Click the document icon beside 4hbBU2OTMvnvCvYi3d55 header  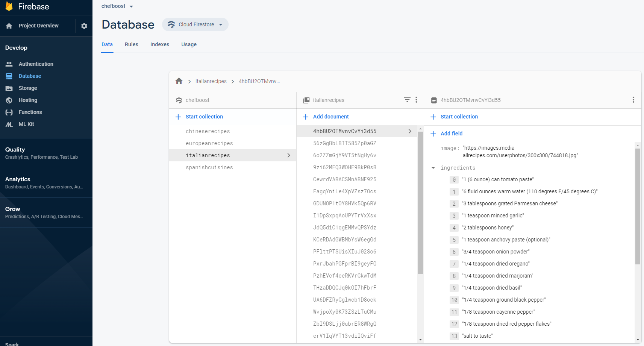[x=434, y=100]
